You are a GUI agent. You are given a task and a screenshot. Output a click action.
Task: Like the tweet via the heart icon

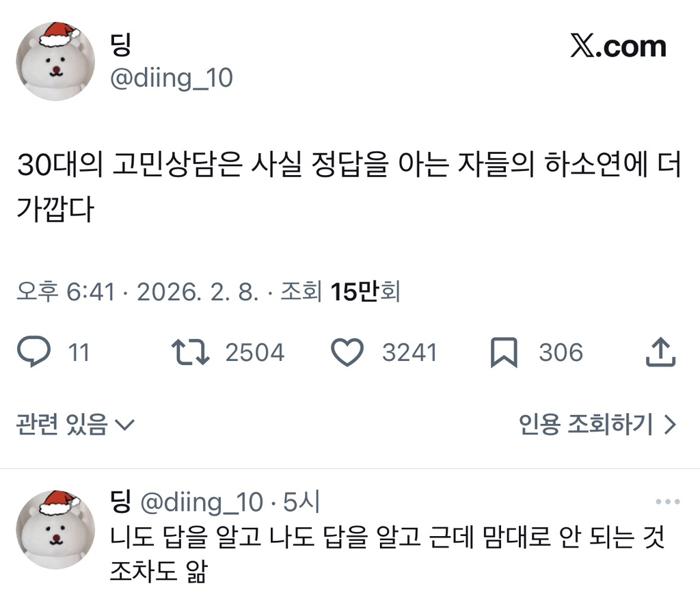click(347, 352)
